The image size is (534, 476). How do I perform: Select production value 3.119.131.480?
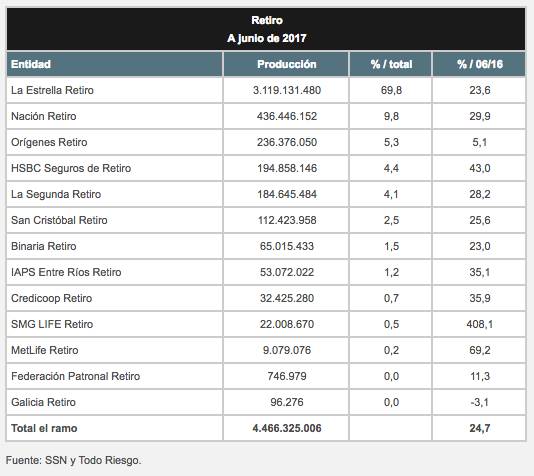(x=287, y=90)
